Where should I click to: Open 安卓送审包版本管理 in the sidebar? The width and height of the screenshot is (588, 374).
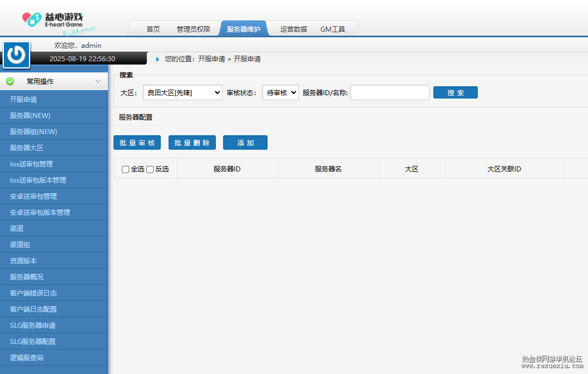[x=54, y=212]
